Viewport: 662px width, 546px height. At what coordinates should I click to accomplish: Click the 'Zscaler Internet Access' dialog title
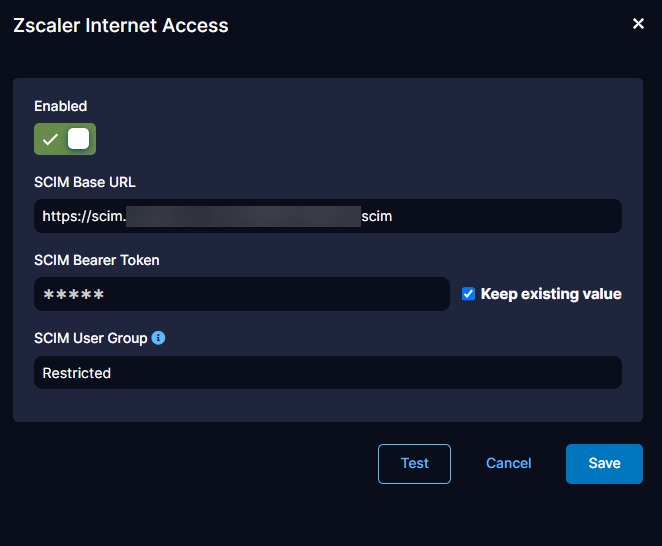[120, 25]
